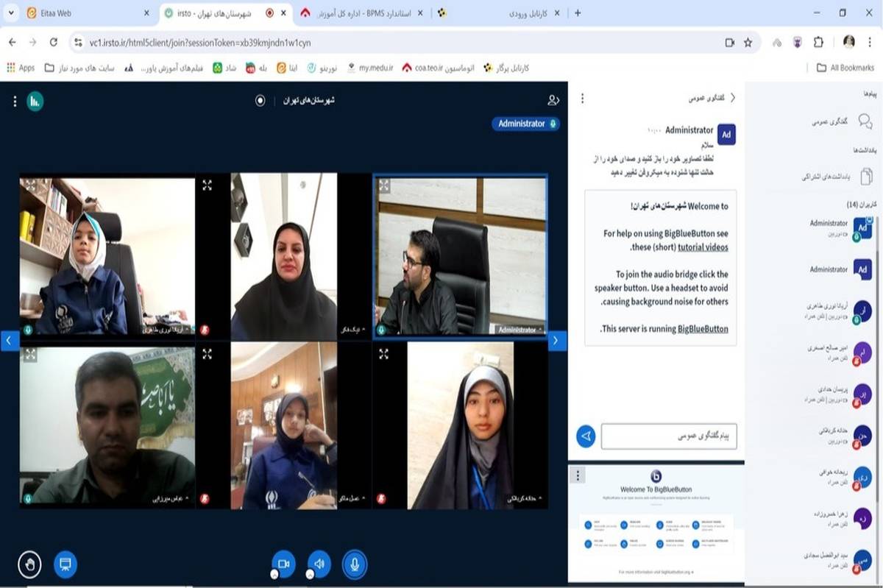Open shared notes document icon
This screenshot has height=588, width=883.
click(866, 177)
